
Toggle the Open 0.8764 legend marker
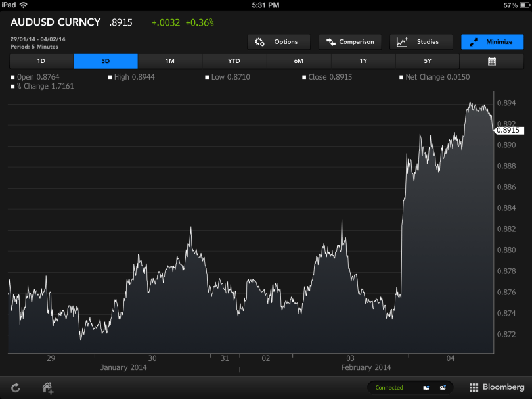coord(13,77)
